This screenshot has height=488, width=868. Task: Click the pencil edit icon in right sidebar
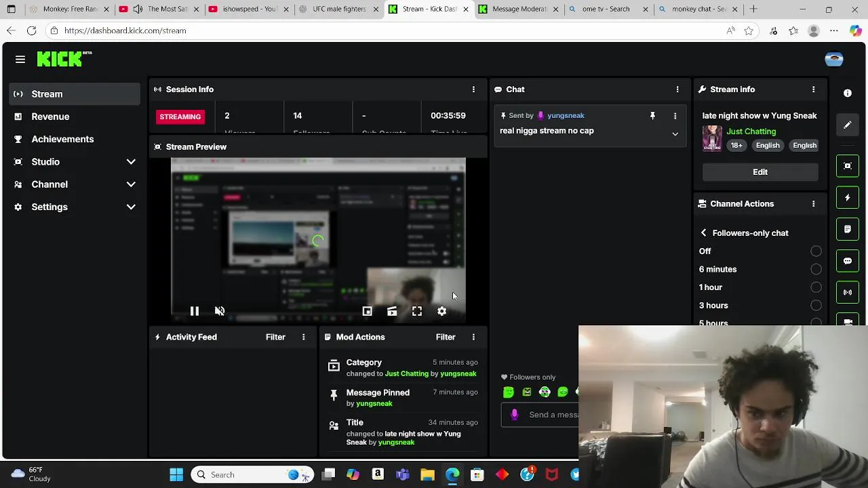point(848,125)
